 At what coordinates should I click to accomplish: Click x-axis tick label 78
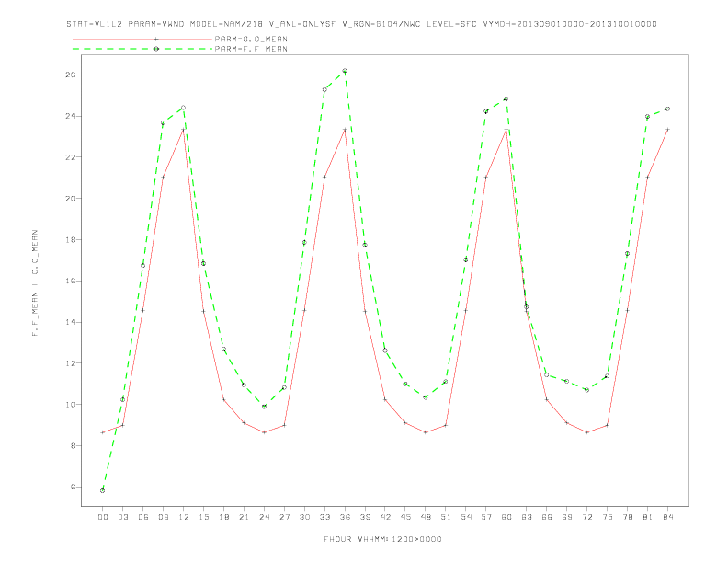point(627,517)
